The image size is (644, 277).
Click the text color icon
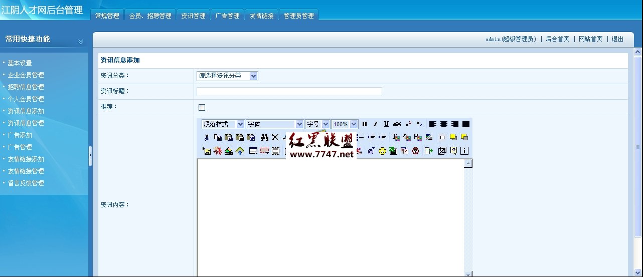coord(396,137)
